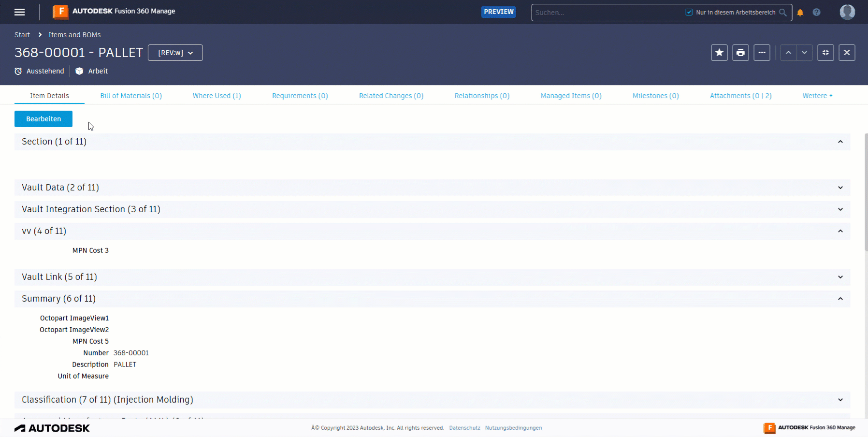Click the 368-00001 - PALLET title
Screen dimensions: 868x437
79,52
